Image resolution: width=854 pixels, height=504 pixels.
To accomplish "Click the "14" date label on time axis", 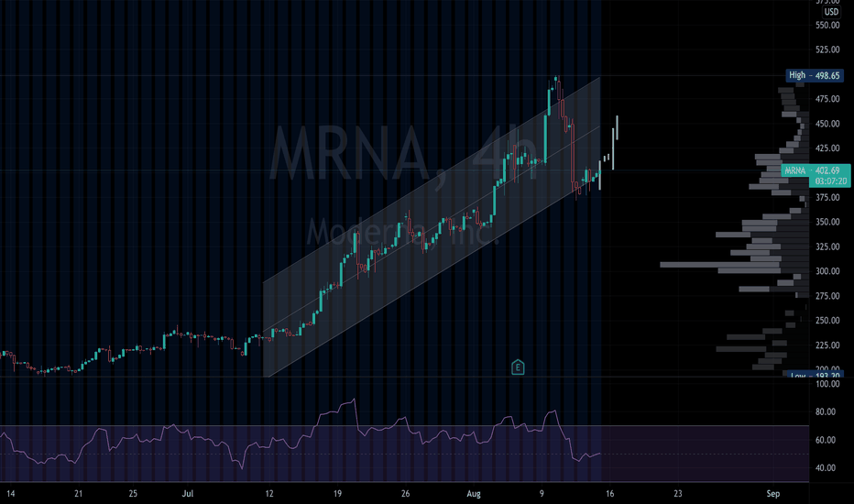I will coord(10,494).
